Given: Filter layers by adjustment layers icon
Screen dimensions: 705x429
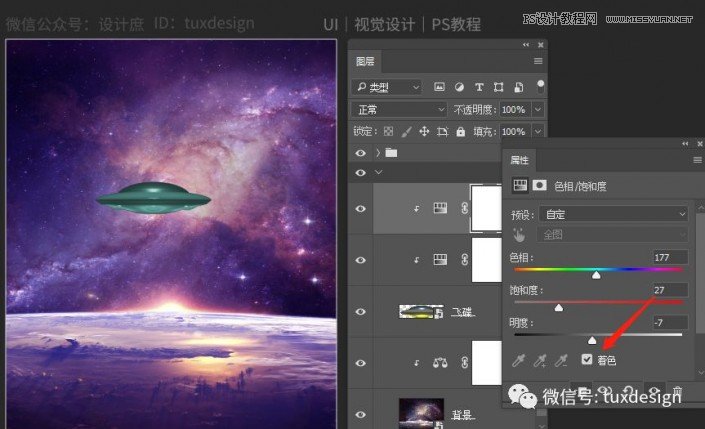Looking at the screenshot, I should point(459,87).
